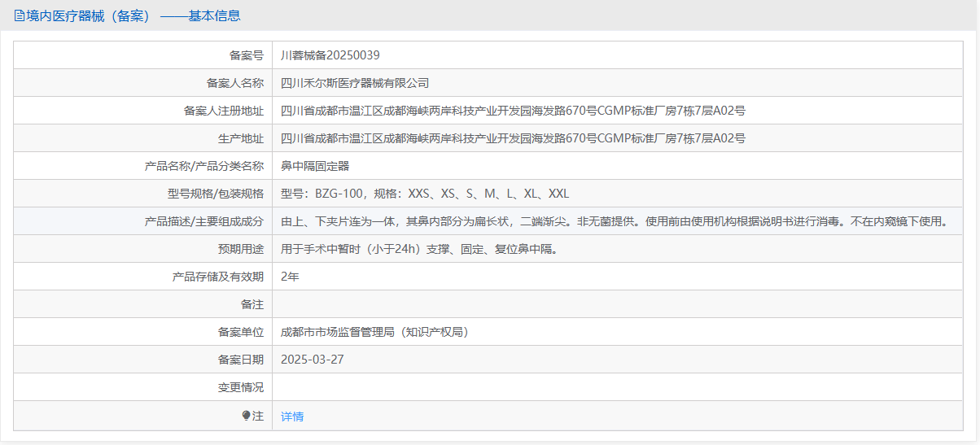Screen dimensions: 980x445
Task: Click the 备案人名称 row label
Action: pos(235,83)
